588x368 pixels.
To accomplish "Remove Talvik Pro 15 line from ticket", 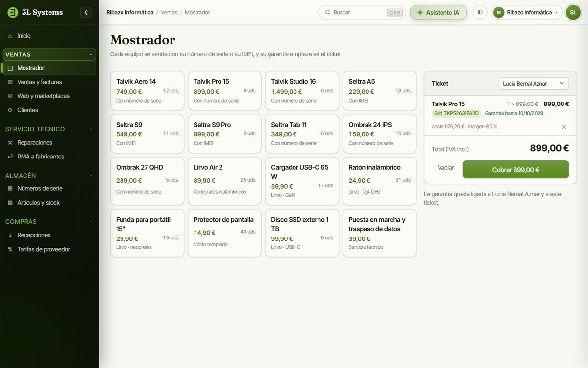I will click(564, 127).
